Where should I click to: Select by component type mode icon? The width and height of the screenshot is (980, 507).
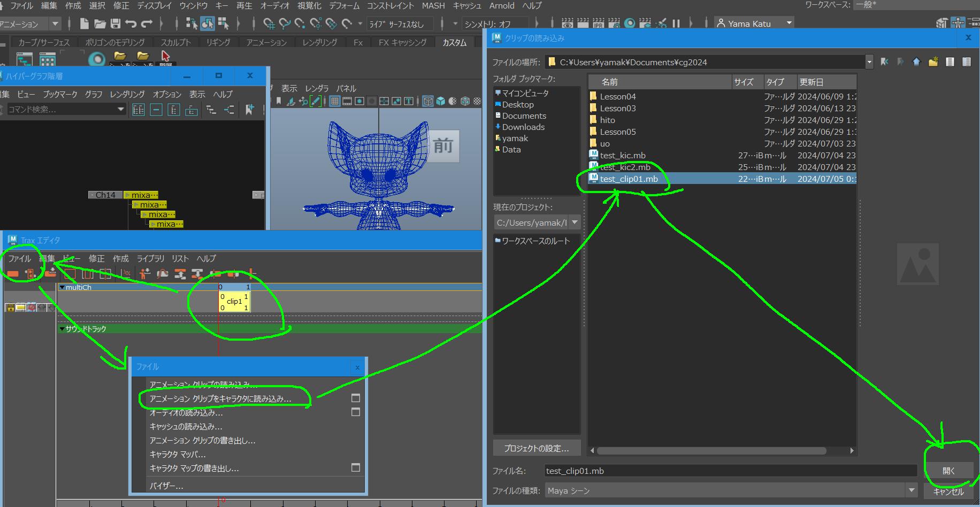[x=223, y=24]
